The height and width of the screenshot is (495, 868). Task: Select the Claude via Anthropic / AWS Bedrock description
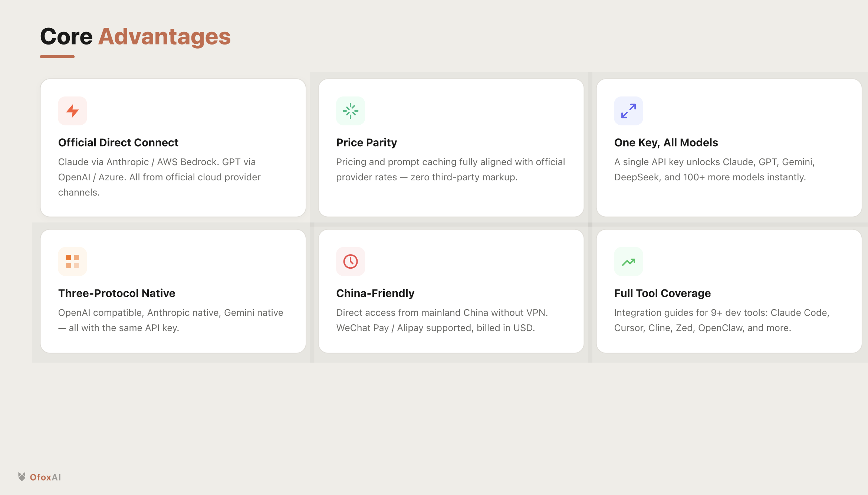159,177
